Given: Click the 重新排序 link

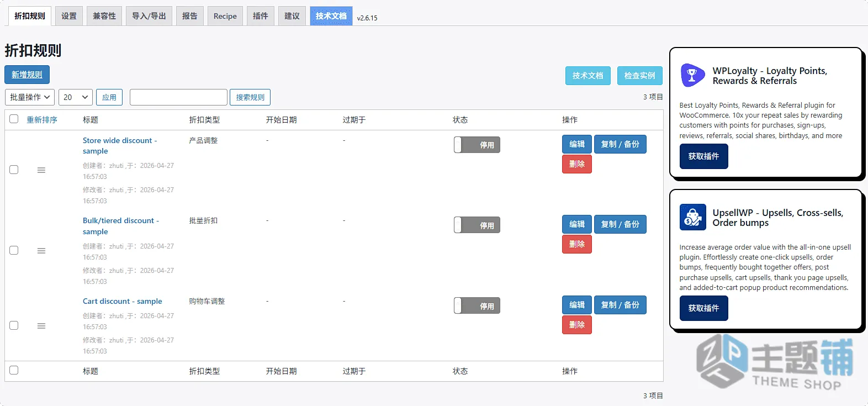Looking at the screenshot, I should coord(42,120).
